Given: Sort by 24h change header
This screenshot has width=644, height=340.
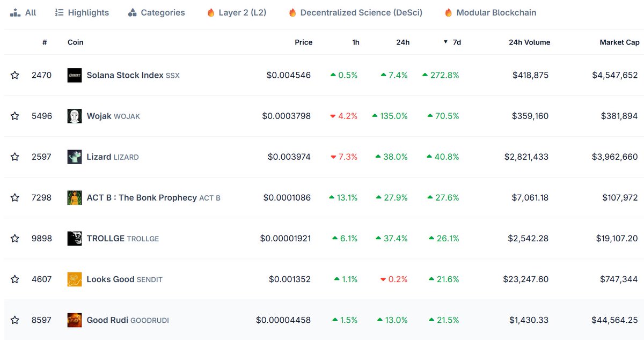Looking at the screenshot, I should (403, 42).
